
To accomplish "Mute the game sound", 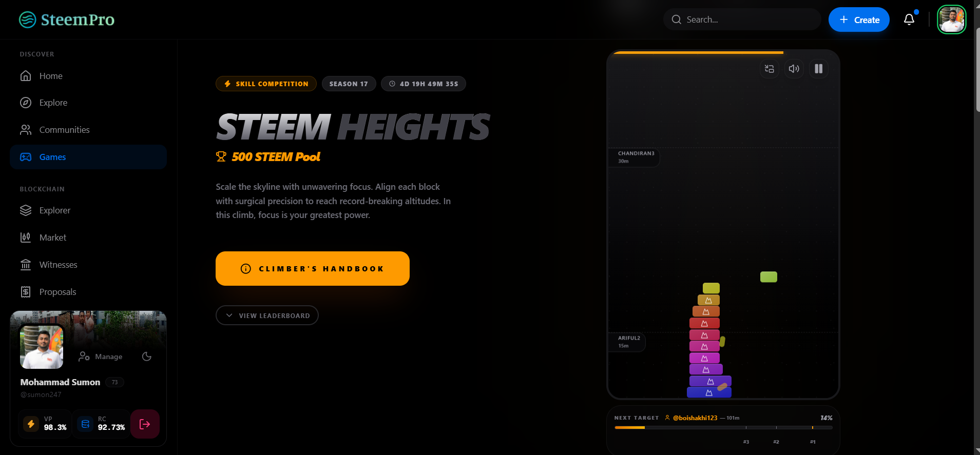I will tap(794, 69).
